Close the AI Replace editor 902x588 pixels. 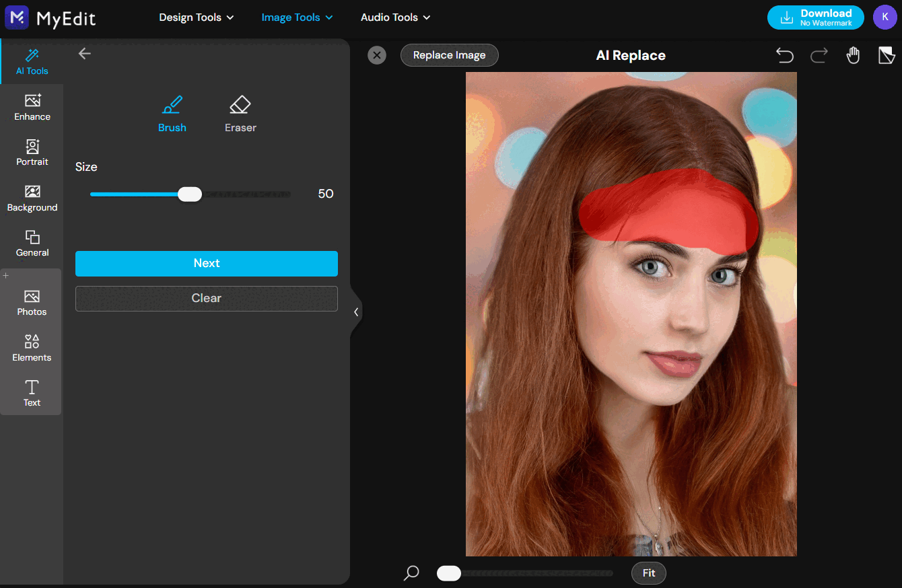[377, 55]
